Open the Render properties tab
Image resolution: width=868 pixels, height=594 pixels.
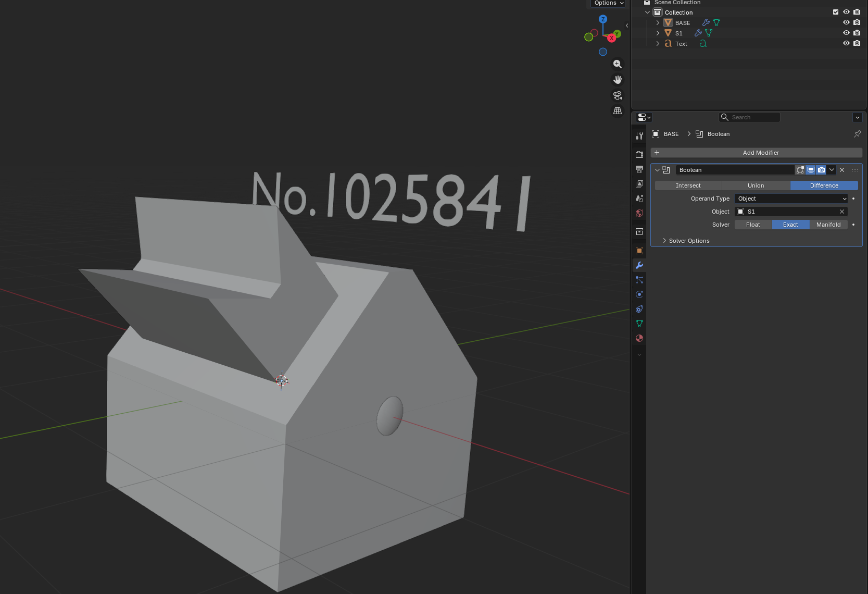(639, 155)
